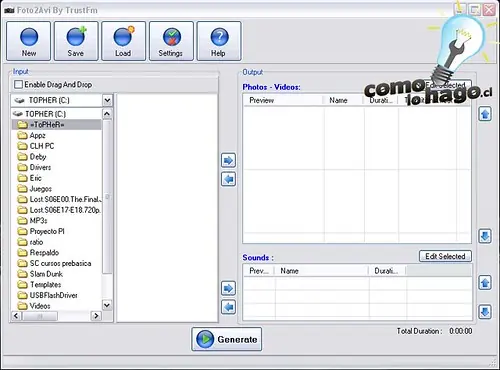500x370 pixels.
Task: Remove item from Sounds list
Action: point(228,307)
